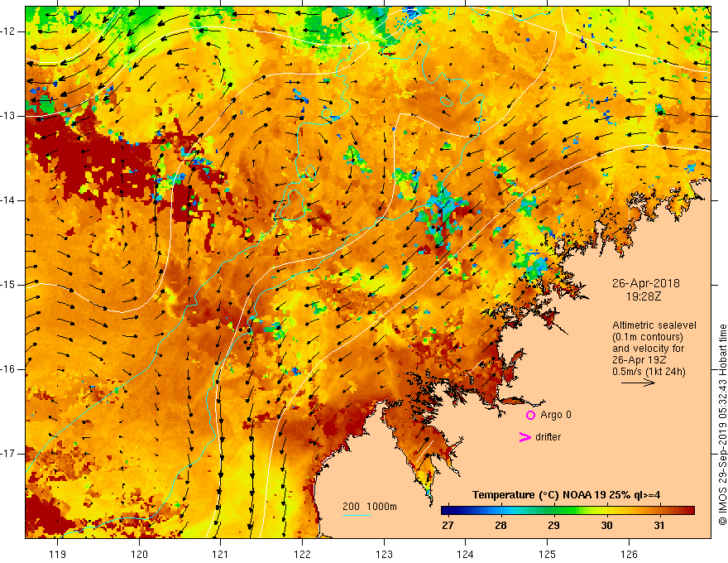Click the 200 1000m depth label
This screenshot has height=563, width=728.
370,507
